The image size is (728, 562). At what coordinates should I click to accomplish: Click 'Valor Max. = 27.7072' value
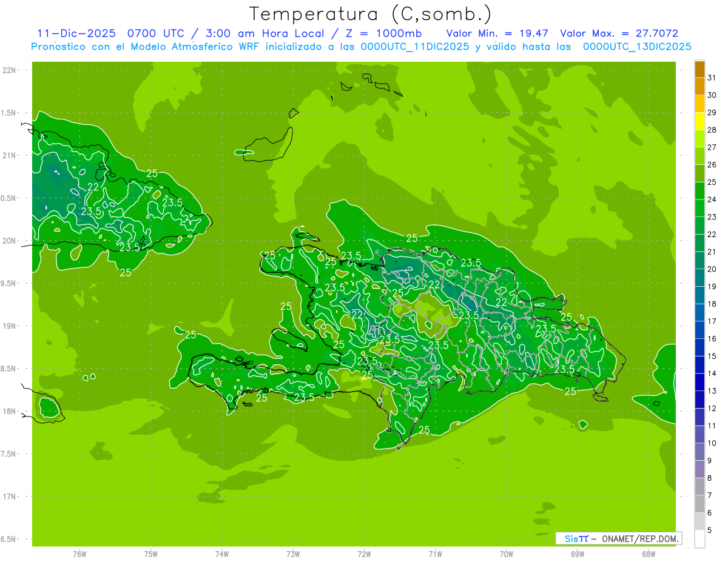[619, 33]
